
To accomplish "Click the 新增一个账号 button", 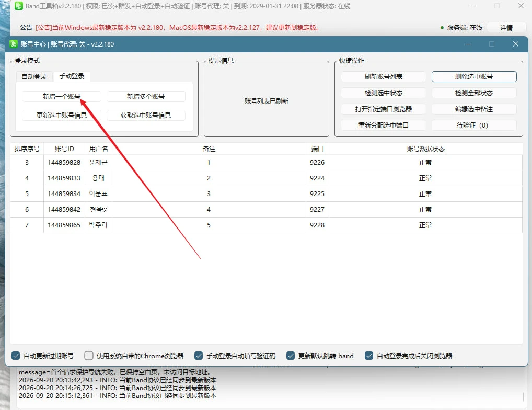I will tap(62, 96).
